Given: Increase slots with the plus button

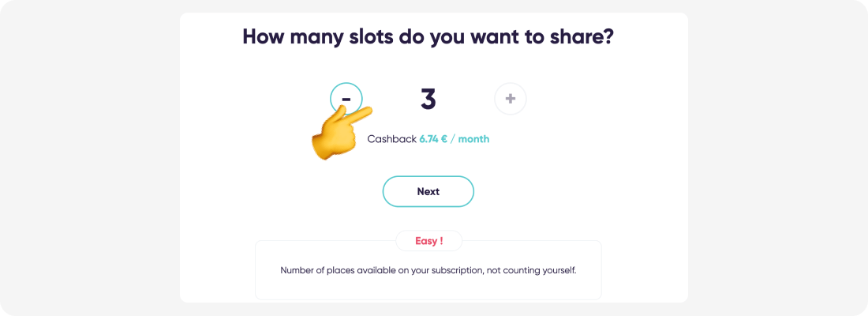Looking at the screenshot, I should point(511,99).
